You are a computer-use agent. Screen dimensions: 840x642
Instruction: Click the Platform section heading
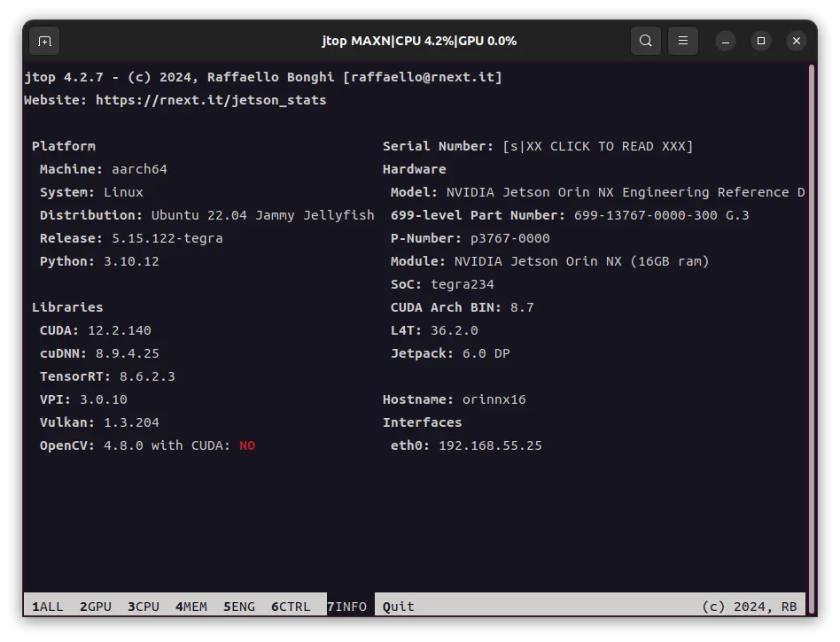tap(64, 146)
